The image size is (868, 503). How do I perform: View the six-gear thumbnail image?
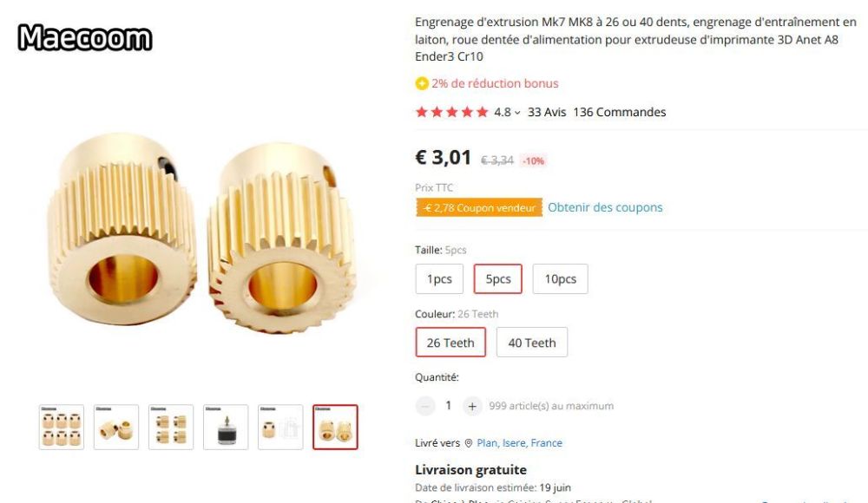[x=62, y=427]
